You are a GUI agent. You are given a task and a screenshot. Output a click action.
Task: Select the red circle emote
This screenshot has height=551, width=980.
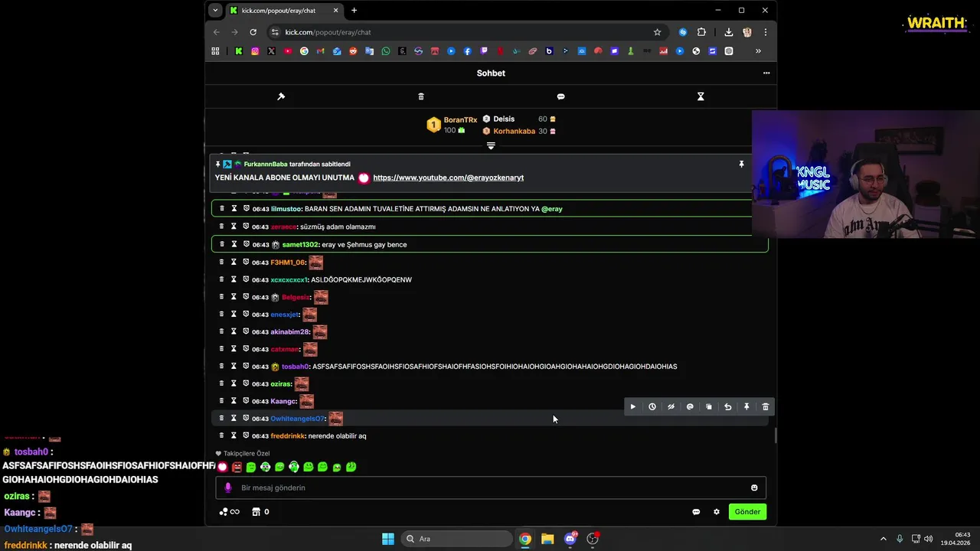[x=222, y=467]
